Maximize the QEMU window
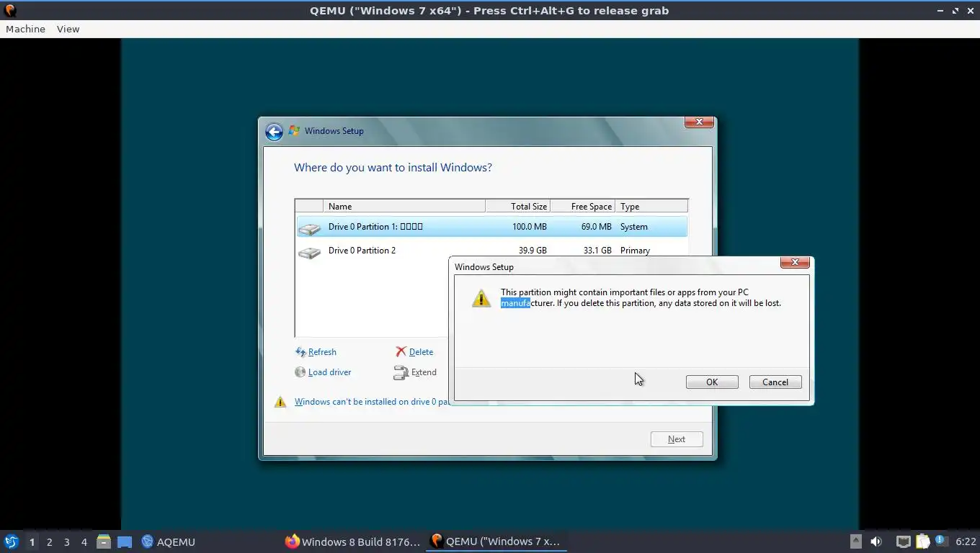Image resolution: width=980 pixels, height=553 pixels. click(955, 11)
